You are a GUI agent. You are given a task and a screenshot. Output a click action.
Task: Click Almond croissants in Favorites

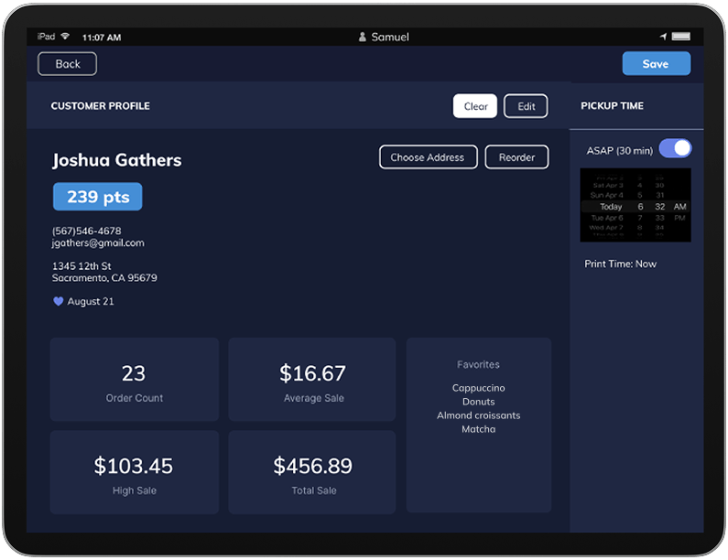click(x=478, y=415)
